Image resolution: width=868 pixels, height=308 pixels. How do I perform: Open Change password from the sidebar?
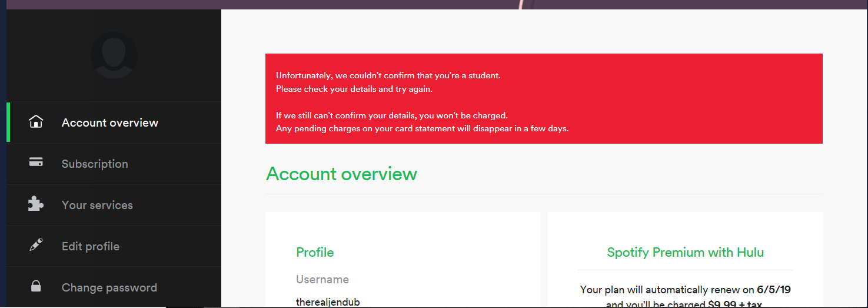pyautogui.click(x=109, y=287)
